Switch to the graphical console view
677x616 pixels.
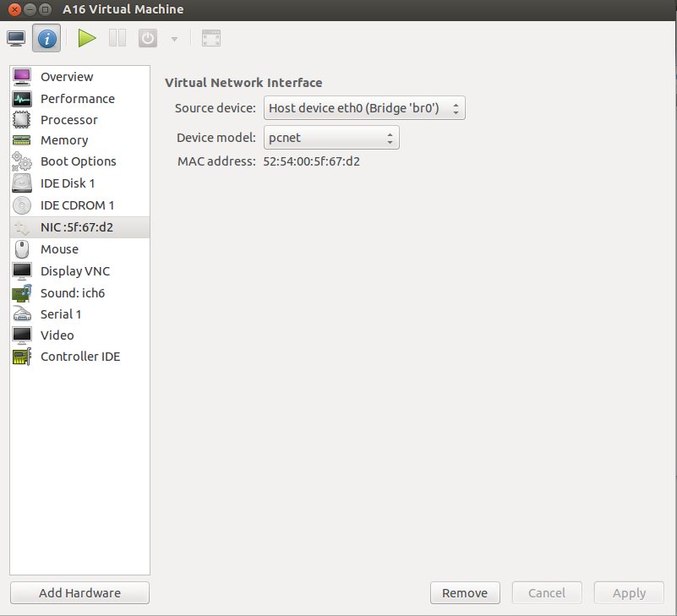pos(16,37)
